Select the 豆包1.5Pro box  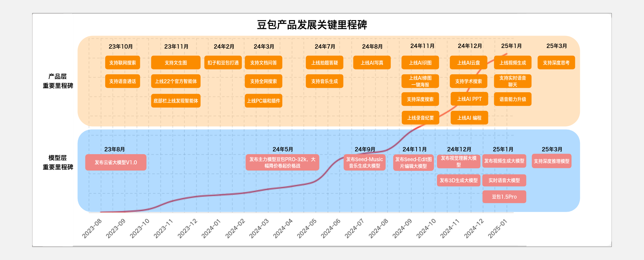[504, 197]
